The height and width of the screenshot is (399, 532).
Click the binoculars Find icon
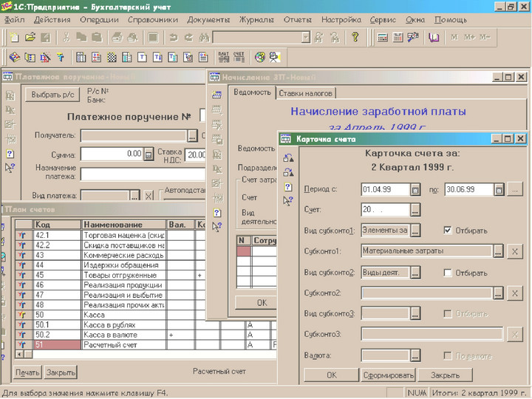point(204,37)
